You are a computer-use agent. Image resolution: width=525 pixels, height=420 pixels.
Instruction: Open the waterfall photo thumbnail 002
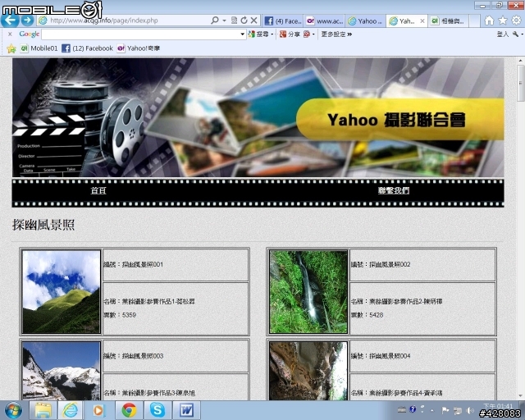(308, 292)
